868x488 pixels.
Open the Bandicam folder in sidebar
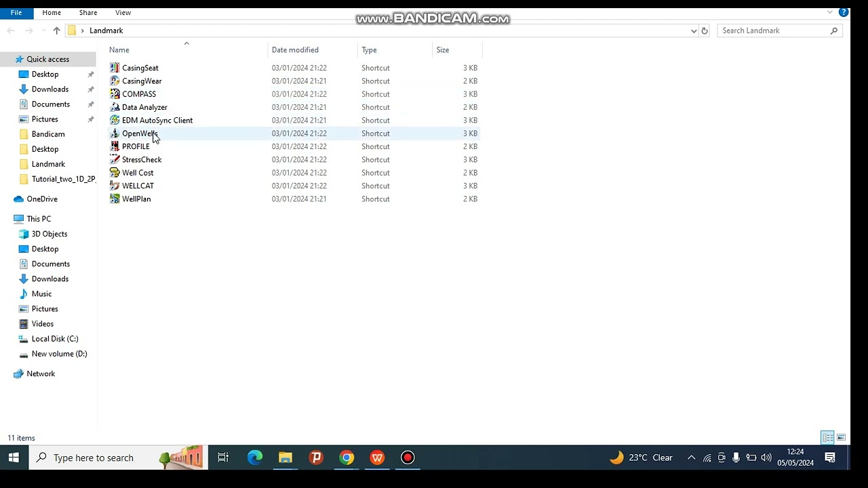tap(47, 134)
